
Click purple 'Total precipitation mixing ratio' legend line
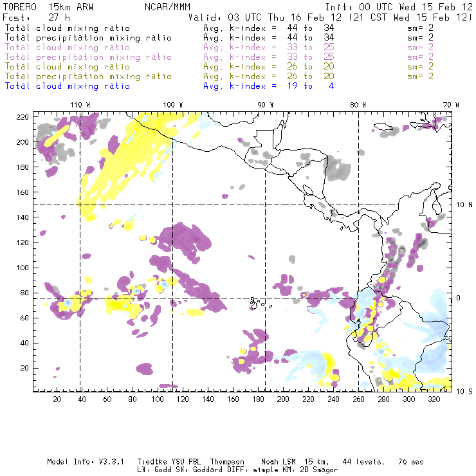(x=88, y=57)
